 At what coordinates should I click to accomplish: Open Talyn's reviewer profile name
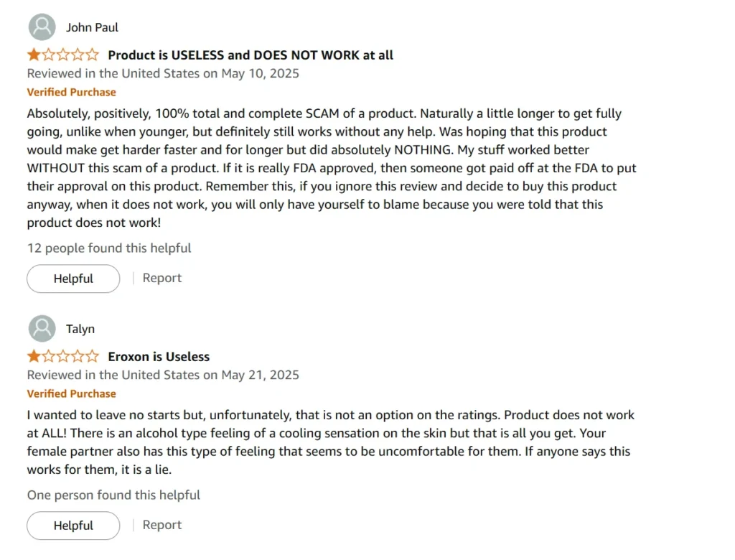[x=80, y=330]
